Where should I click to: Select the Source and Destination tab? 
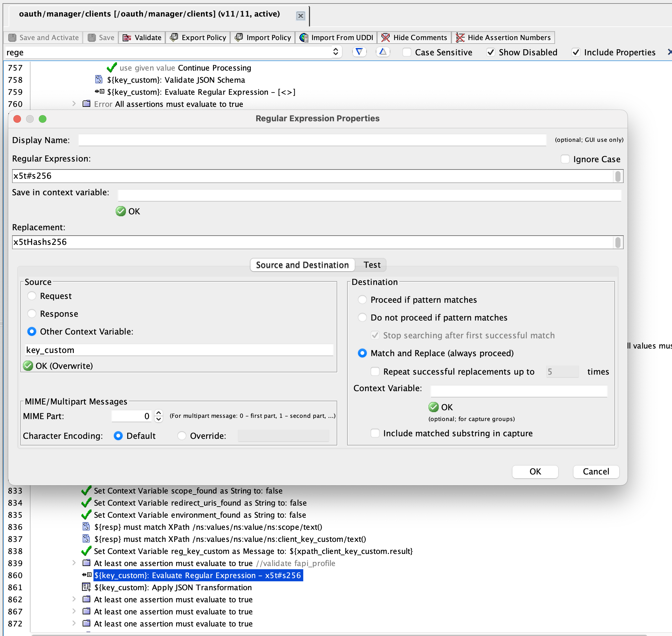click(302, 265)
